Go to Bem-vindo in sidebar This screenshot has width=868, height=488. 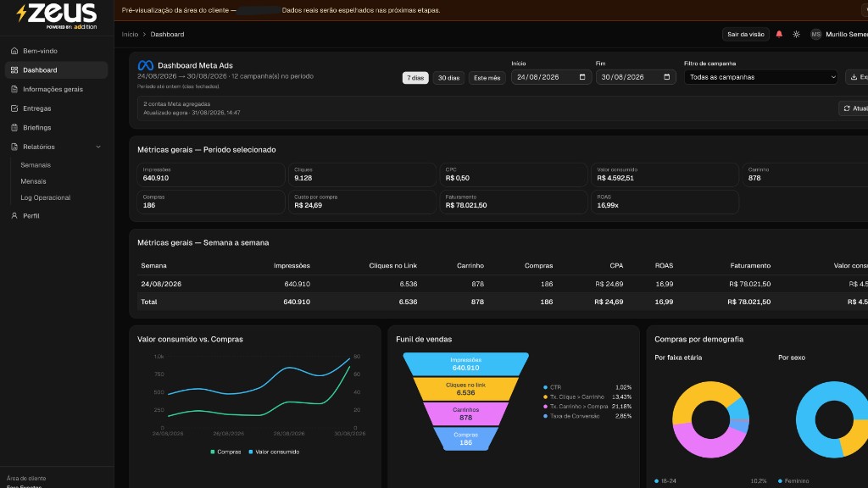pos(56,51)
